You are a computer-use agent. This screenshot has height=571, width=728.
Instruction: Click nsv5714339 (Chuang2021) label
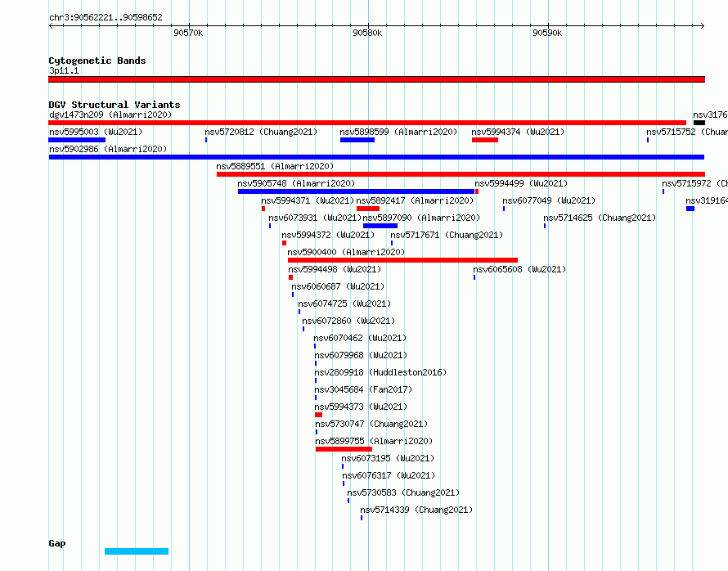tap(416, 510)
